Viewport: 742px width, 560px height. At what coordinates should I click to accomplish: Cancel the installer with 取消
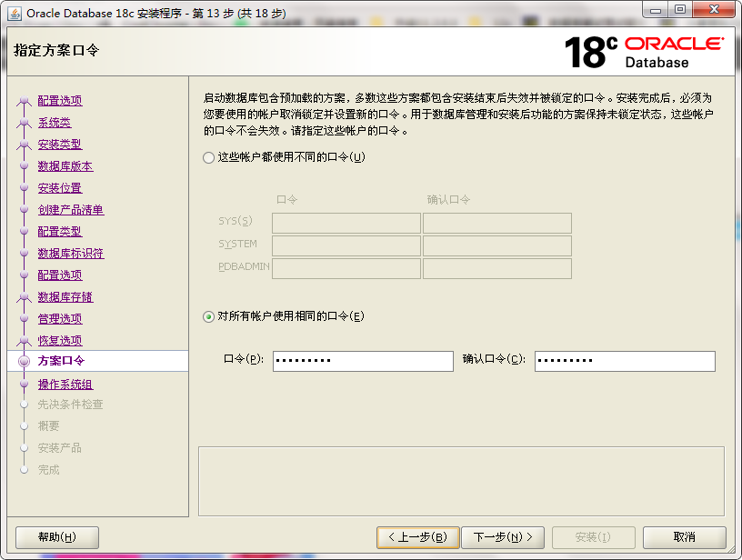coord(685,537)
